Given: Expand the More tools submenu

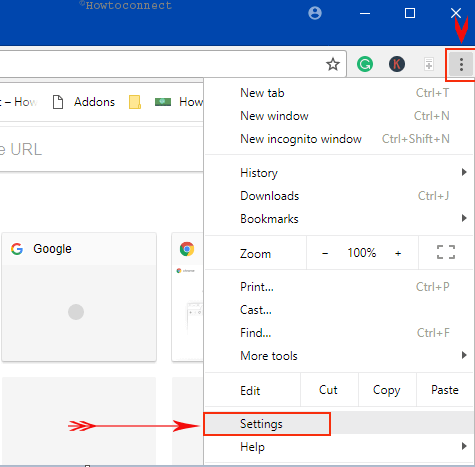Looking at the screenshot, I should 339,356.
